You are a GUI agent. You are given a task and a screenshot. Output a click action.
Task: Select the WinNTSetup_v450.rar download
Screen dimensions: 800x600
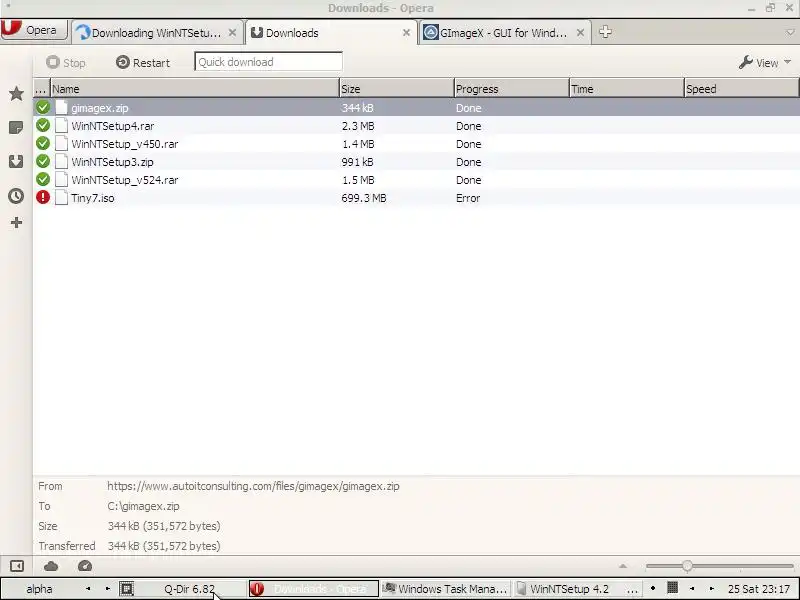tap(416, 144)
